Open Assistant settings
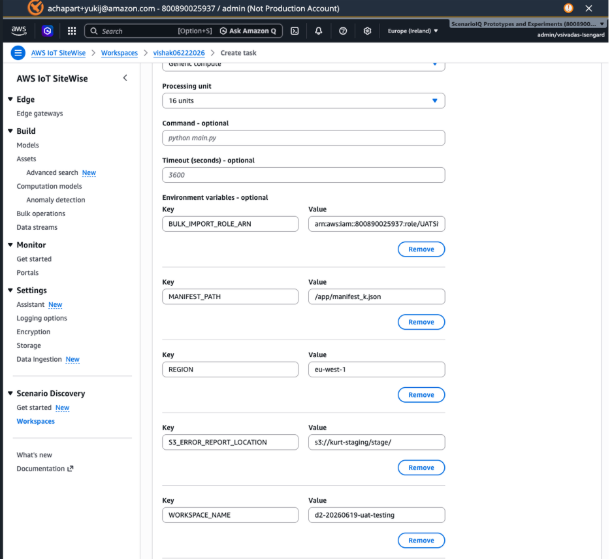The image size is (609, 559). coord(30,305)
